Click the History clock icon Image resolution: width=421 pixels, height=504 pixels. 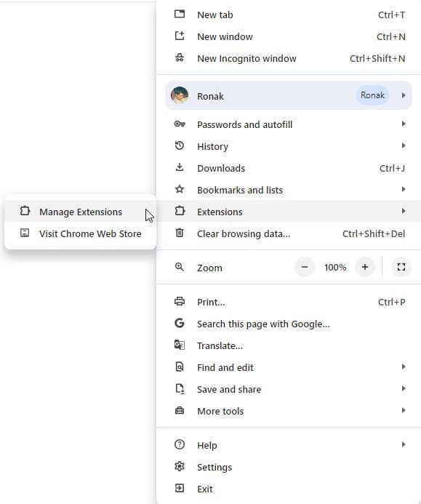coord(180,145)
